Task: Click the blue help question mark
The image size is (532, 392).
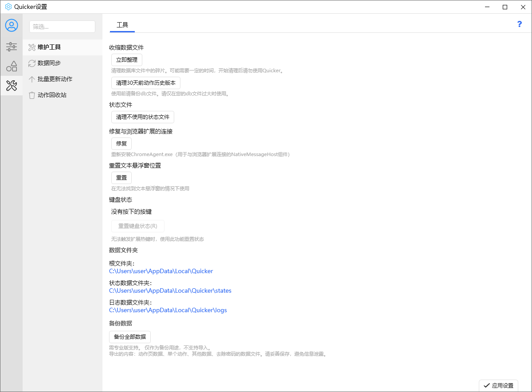Action: (x=520, y=24)
